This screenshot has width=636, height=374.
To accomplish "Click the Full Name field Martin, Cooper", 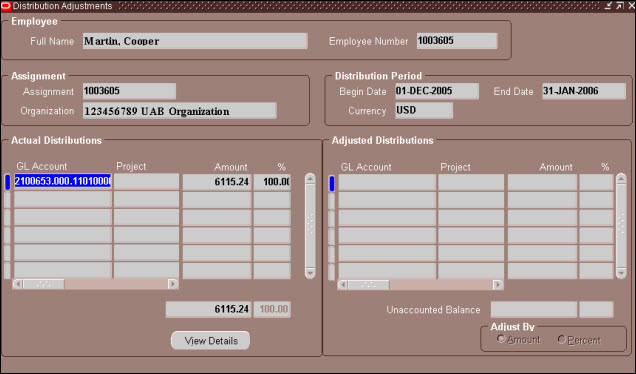I will [x=195, y=41].
